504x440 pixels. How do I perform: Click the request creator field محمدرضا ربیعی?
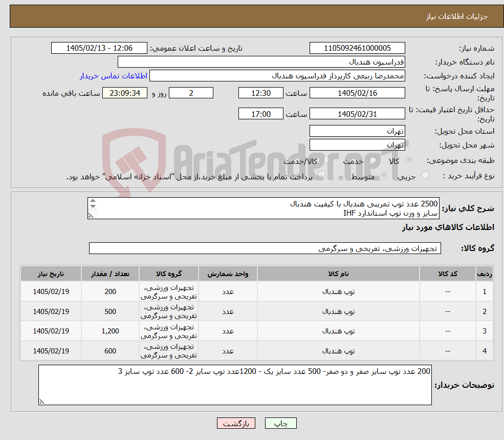[x=277, y=76]
